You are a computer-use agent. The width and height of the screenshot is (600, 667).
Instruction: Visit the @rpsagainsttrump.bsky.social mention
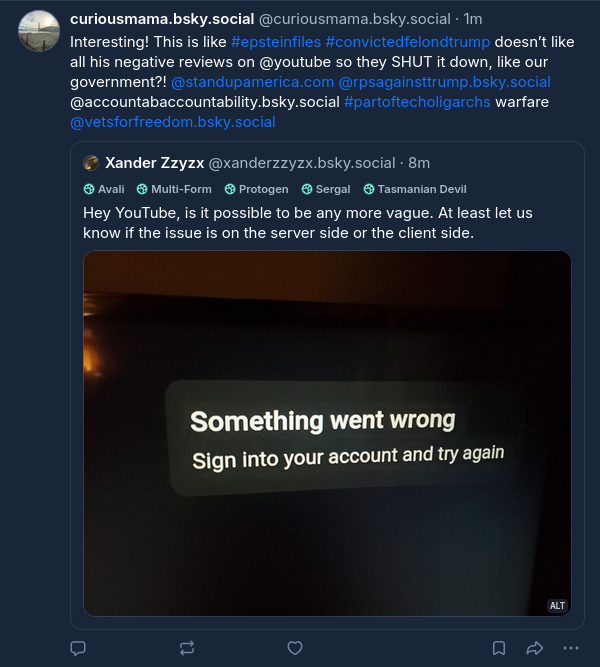coord(444,82)
